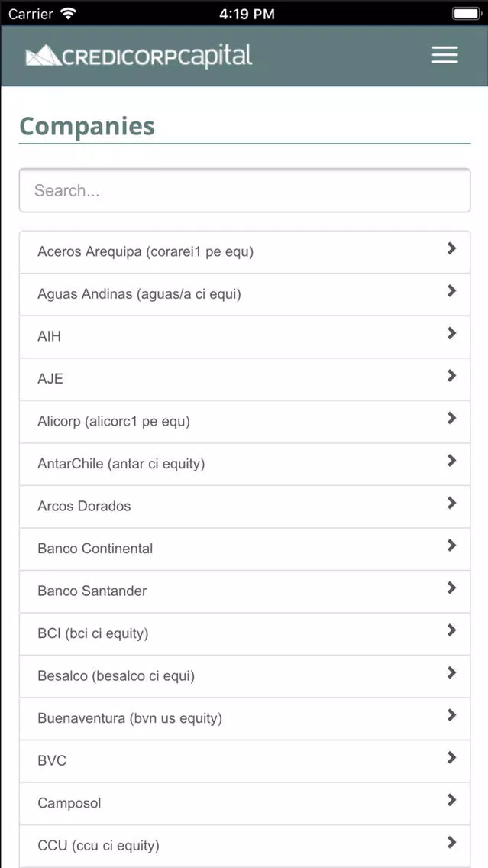Tap the chevron next to Banco Continental
Image resolution: width=488 pixels, height=868 pixels.
pyautogui.click(x=451, y=546)
